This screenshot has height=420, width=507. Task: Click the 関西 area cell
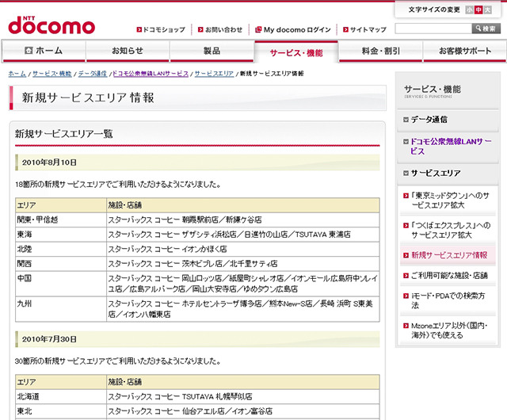[x=61, y=264]
